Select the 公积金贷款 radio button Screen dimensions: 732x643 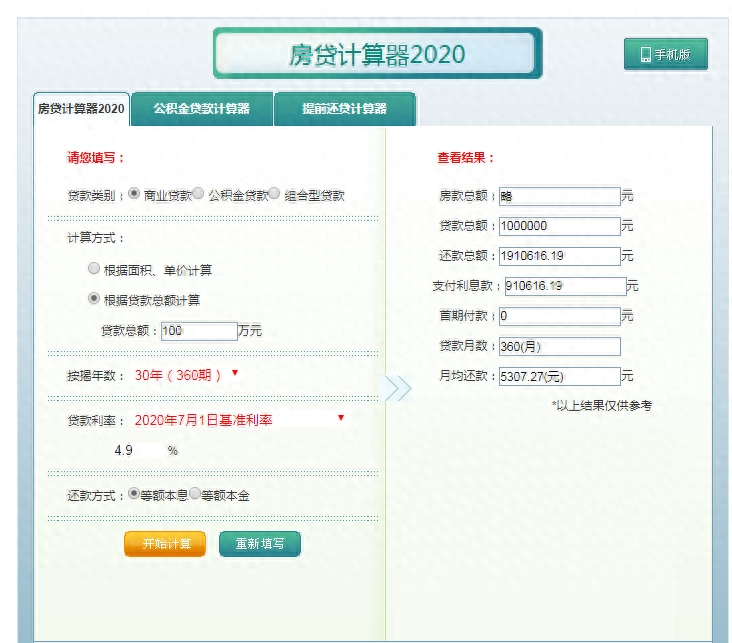pos(198,193)
